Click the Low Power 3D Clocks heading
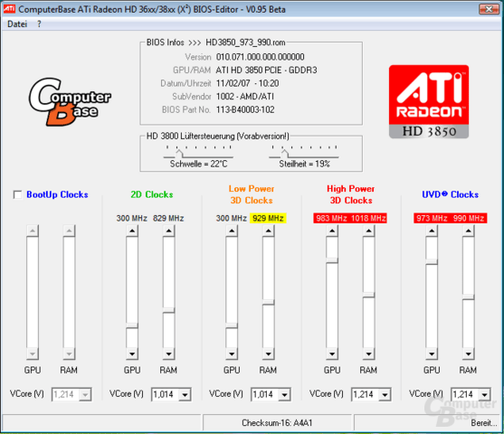Image resolution: width=504 pixels, height=434 pixels. pyautogui.click(x=252, y=194)
